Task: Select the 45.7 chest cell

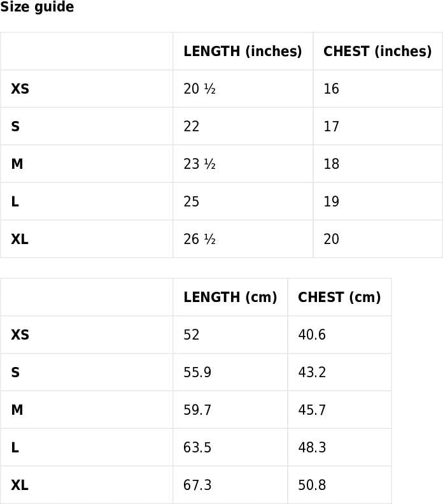Action: tap(312, 410)
